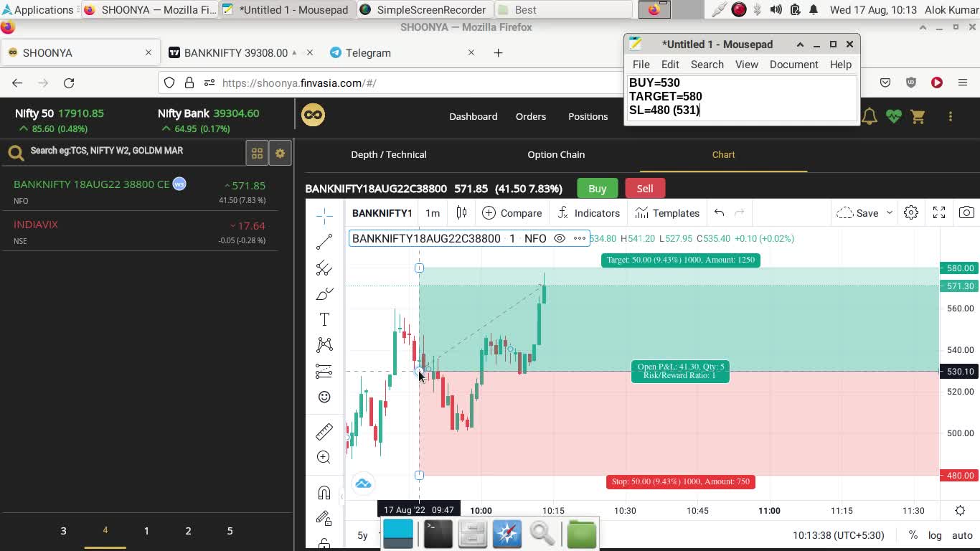Switch to watchlist 1
Viewport: 980px width, 551px height.
click(146, 531)
